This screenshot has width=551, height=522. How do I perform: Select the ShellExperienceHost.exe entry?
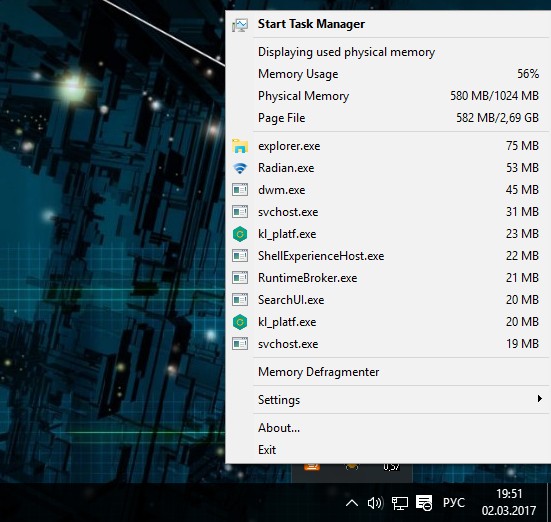click(x=388, y=256)
